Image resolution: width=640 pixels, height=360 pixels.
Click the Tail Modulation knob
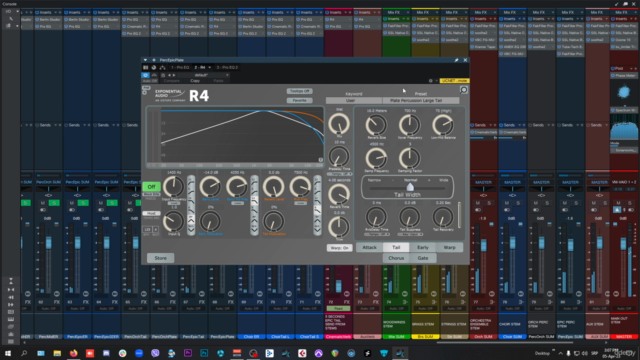274,222
